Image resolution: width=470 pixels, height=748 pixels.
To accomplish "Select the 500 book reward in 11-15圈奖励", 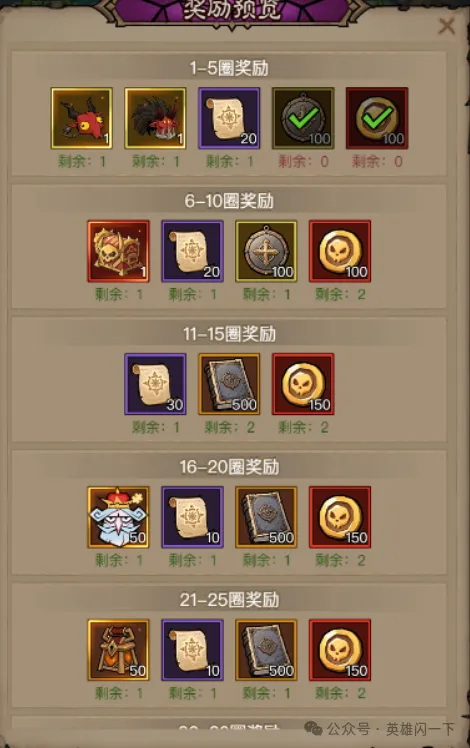I will pyautogui.click(x=230, y=384).
